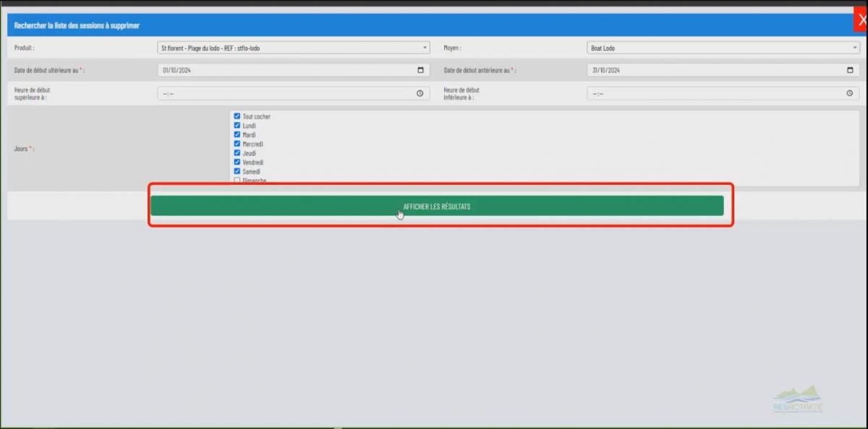
Task: Check the Dimanche checkbox
Action: [237, 180]
